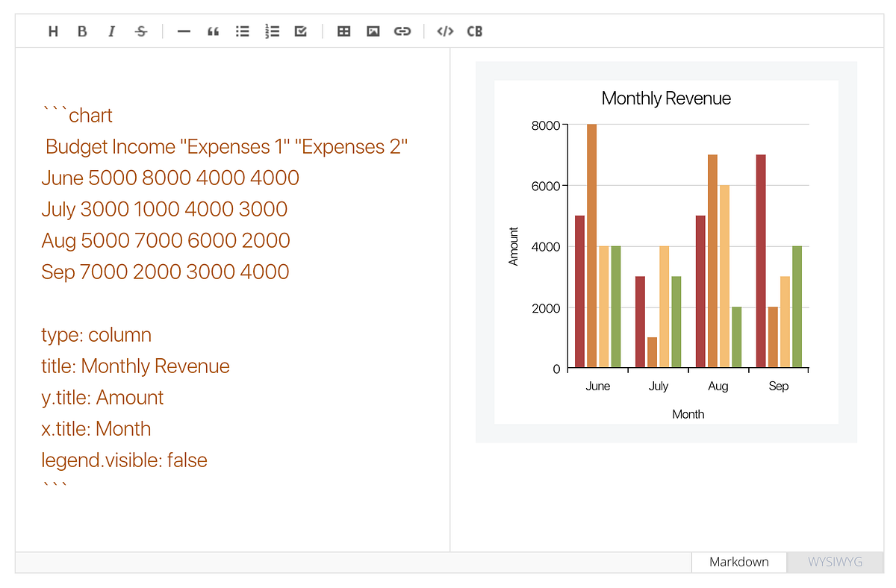Click the Month axis title
The width and height of the screenshot is (896, 588).
pyautogui.click(x=688, y=414)
